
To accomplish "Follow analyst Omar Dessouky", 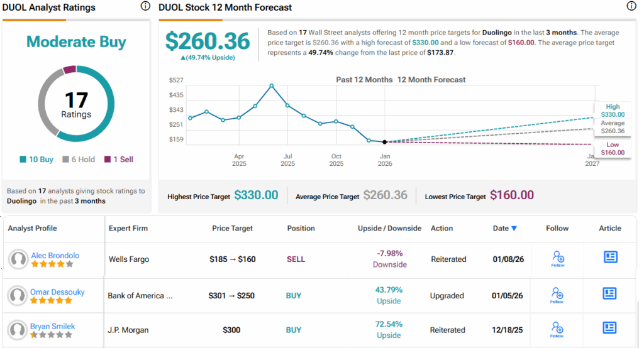I will coord(557,295).
